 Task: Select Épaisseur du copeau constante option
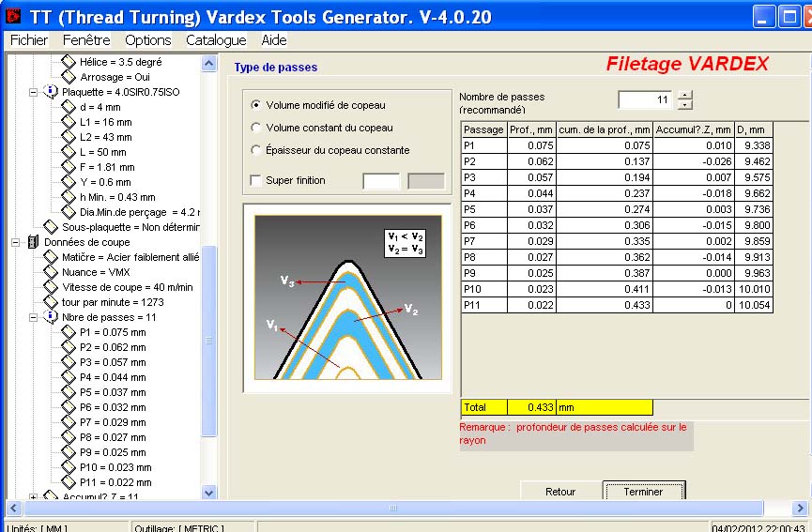click(256, 150)
